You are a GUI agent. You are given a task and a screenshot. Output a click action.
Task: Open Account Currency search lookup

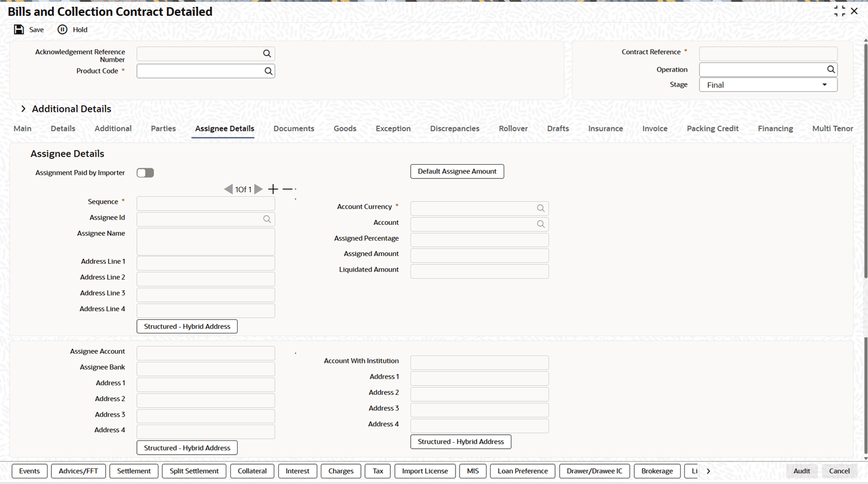(541, 208)
